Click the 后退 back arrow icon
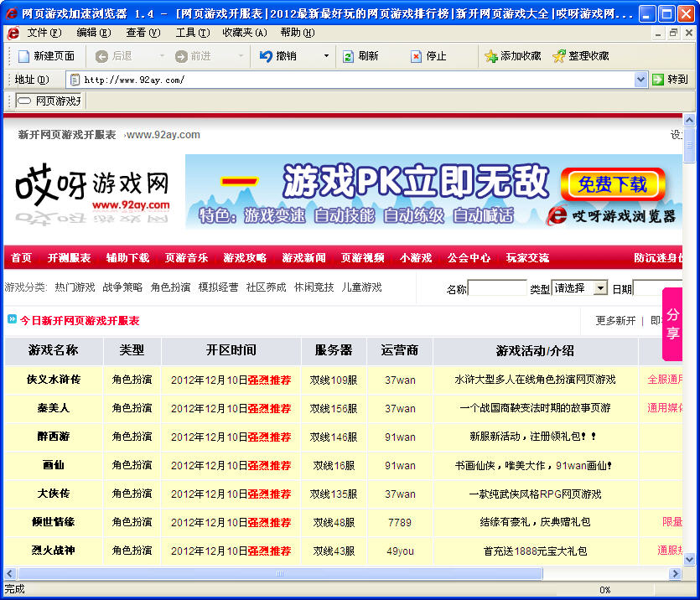This screenshot has width=700, height=600. tap(101, 56)
